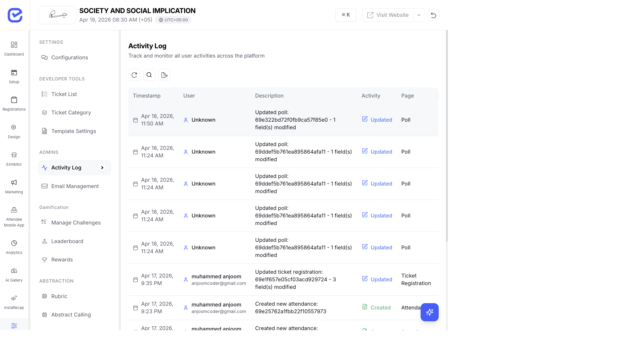Image resolution: width=644 pixels, height=362 pixels.
Task: Open the AI assistant sparkle button
Action: 430,312
